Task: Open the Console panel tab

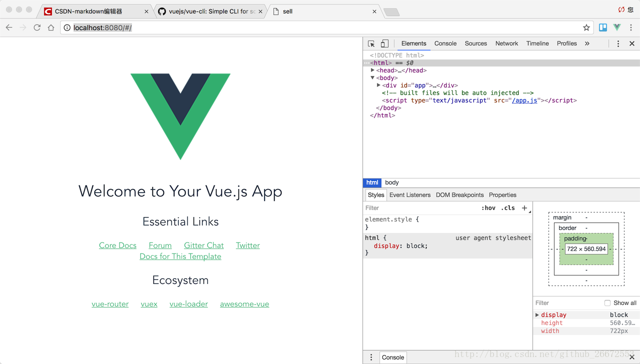Action: [x=445, y=43]
